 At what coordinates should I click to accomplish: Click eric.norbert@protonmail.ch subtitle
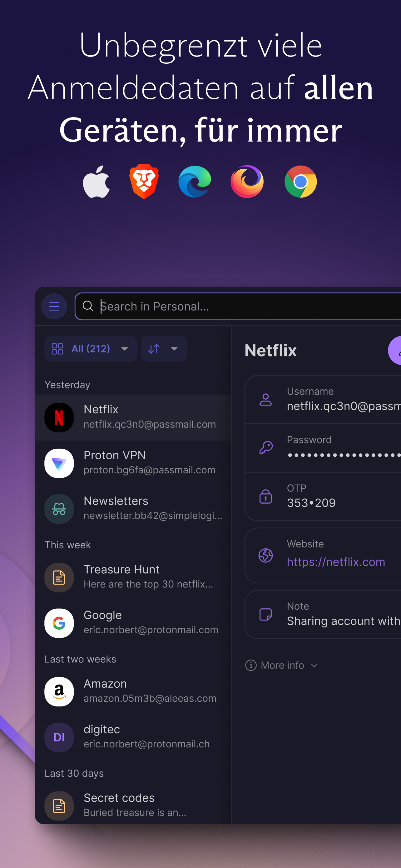click(x=147, y=744)
